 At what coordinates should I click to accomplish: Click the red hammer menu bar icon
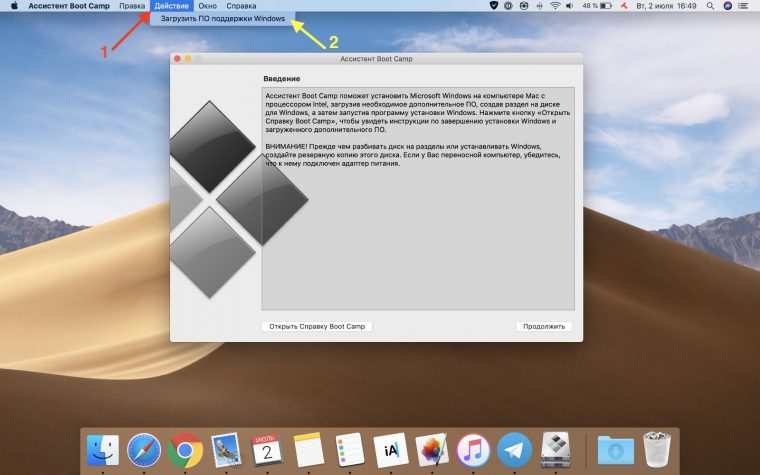pyautogui.click(x=625, y=6)
